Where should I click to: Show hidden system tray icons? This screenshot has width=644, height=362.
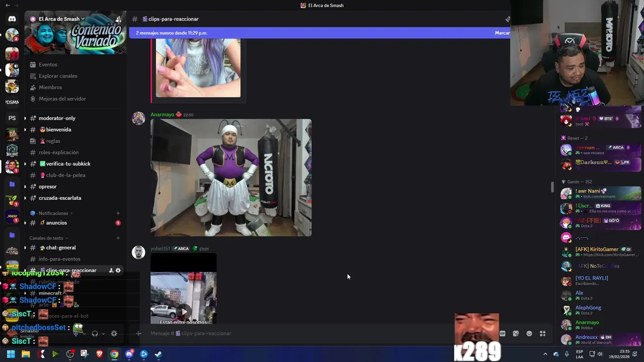545,354
